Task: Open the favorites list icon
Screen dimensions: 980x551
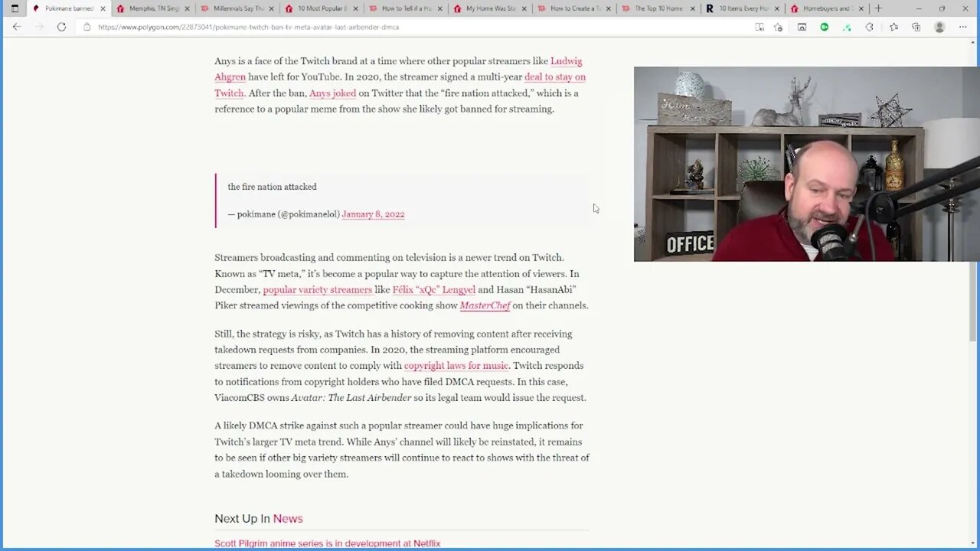Action: (893, 27)
